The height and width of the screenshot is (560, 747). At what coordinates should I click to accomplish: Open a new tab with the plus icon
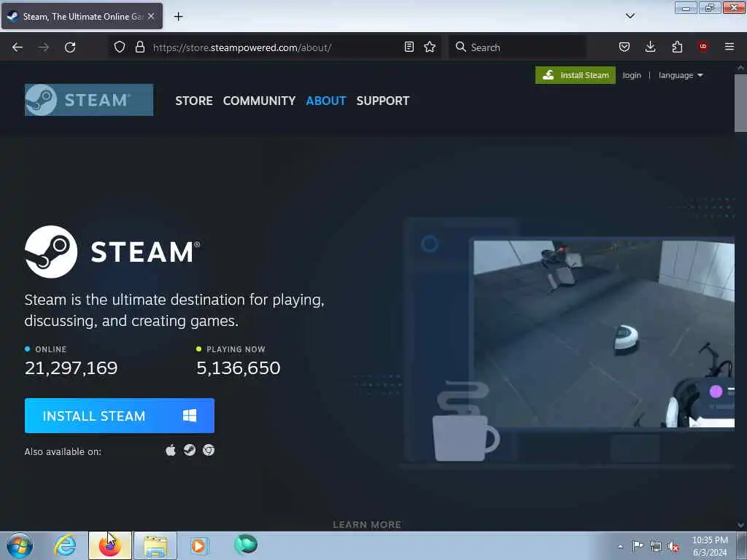point(178,17)
